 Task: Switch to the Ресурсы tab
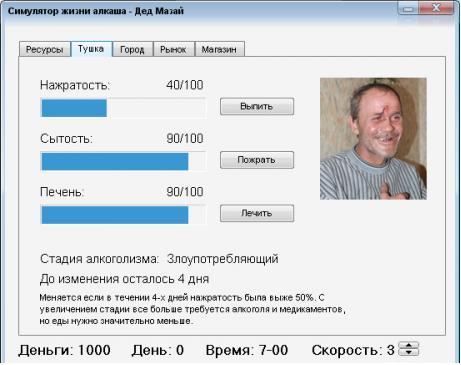coord(45,49)
